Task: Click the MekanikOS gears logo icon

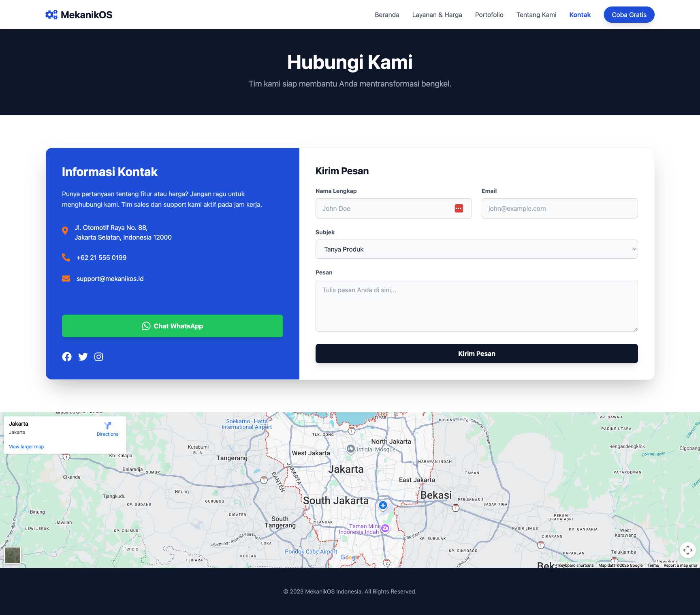Action: point(50,15)
